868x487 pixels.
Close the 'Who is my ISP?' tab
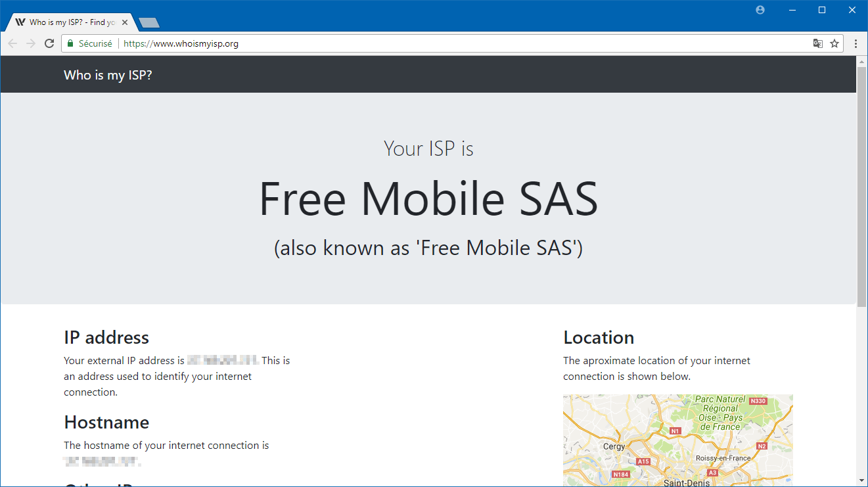(125, 22)
